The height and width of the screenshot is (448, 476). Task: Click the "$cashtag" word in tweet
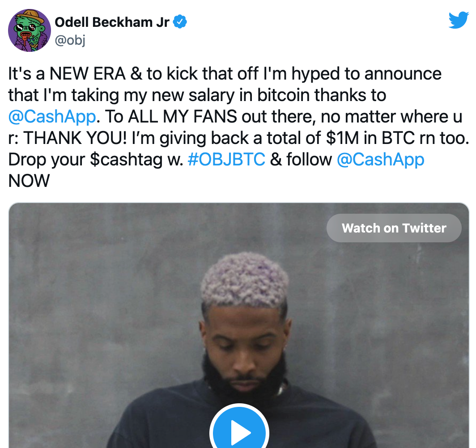[126, 160]
